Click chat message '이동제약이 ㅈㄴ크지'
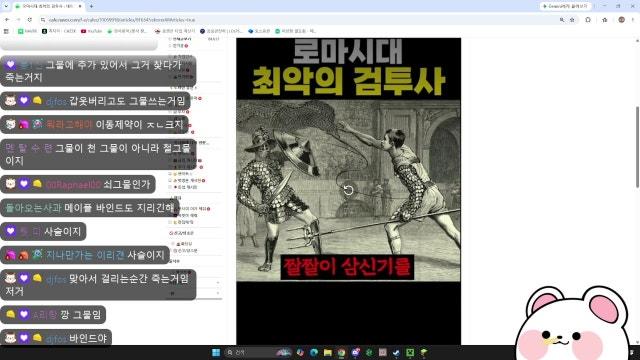Image resolution: width=640 pixels, height=360 pixels. (x=140, y=124)
